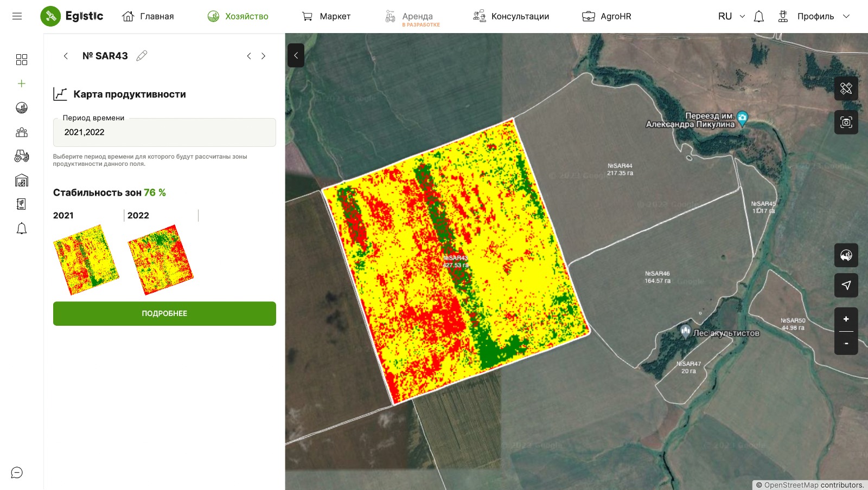
Task: Click the tractor machinery icon in sidebar
Action: 22,157
